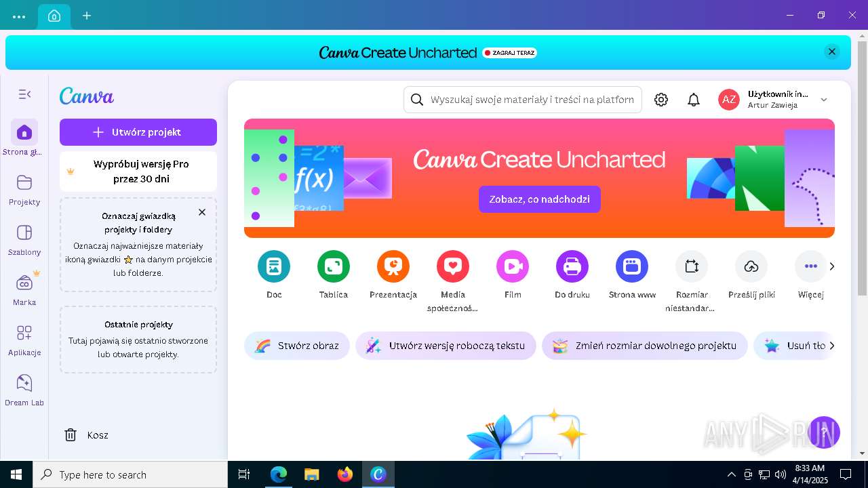The height and width of the screenshot is (488, 868).
Task: Show hidden system tray icons
Action: (x=731, y=474)
